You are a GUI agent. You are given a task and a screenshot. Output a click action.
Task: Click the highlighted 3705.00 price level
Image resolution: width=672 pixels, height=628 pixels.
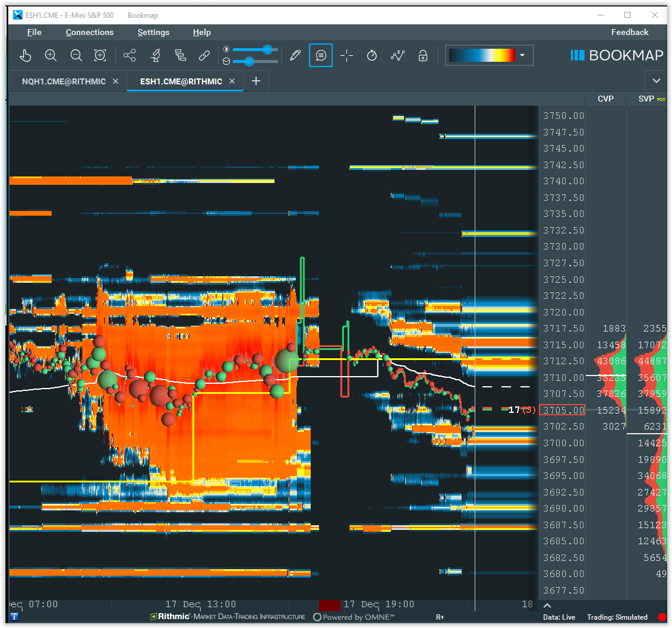click(562, 410)
